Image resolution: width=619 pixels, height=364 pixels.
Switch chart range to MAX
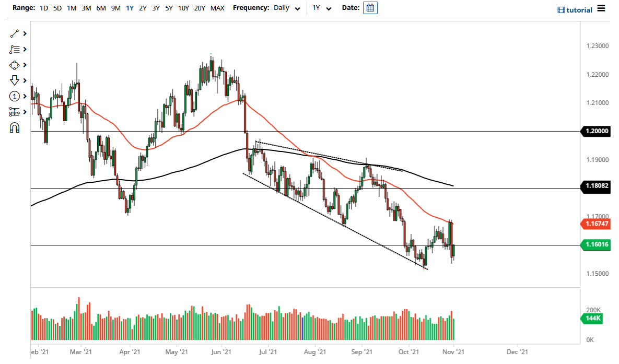(x=217, y=8)
